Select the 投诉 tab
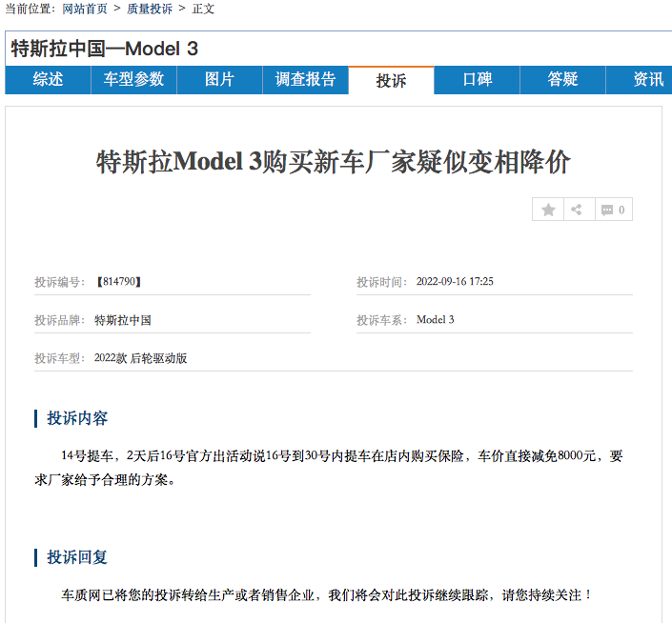Viewport: 672px width, 623px height. click(392, 80)
